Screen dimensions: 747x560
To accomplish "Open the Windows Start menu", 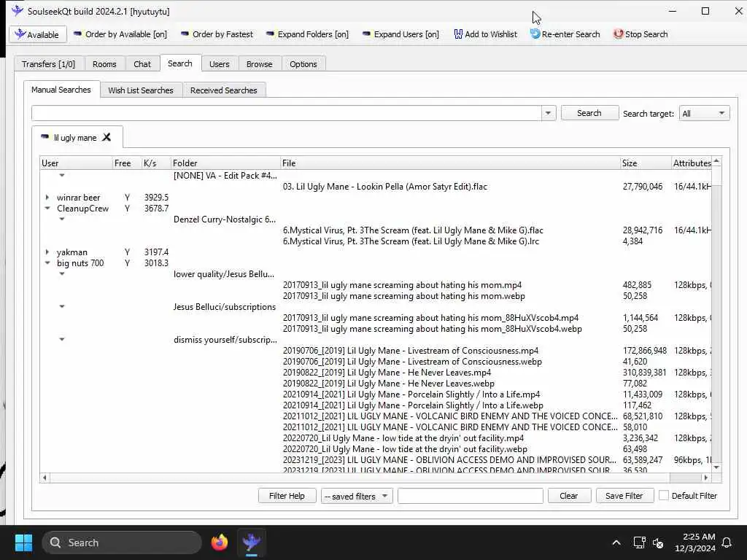I will click(x=23, y=542).
